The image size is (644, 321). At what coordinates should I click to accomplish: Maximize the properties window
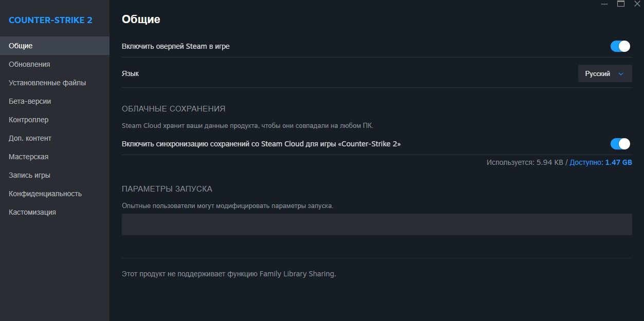[x=621, y=4]
